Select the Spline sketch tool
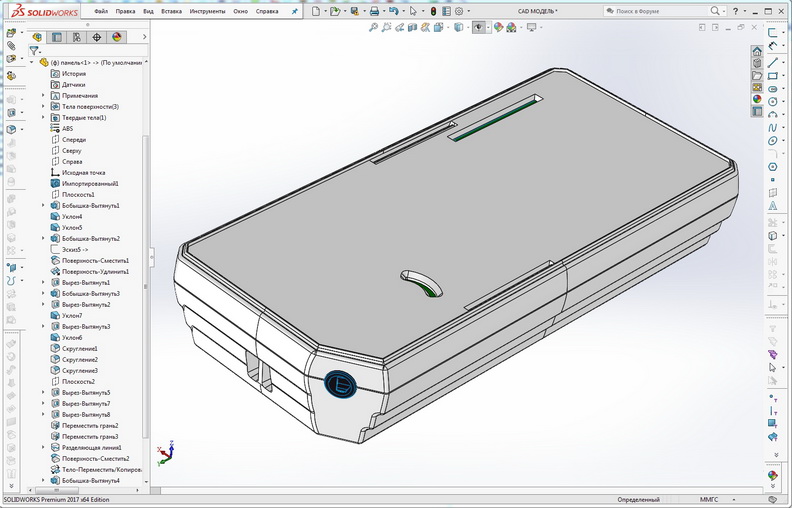Viewport: 792px width, 508px height. (x=772, y=128)
